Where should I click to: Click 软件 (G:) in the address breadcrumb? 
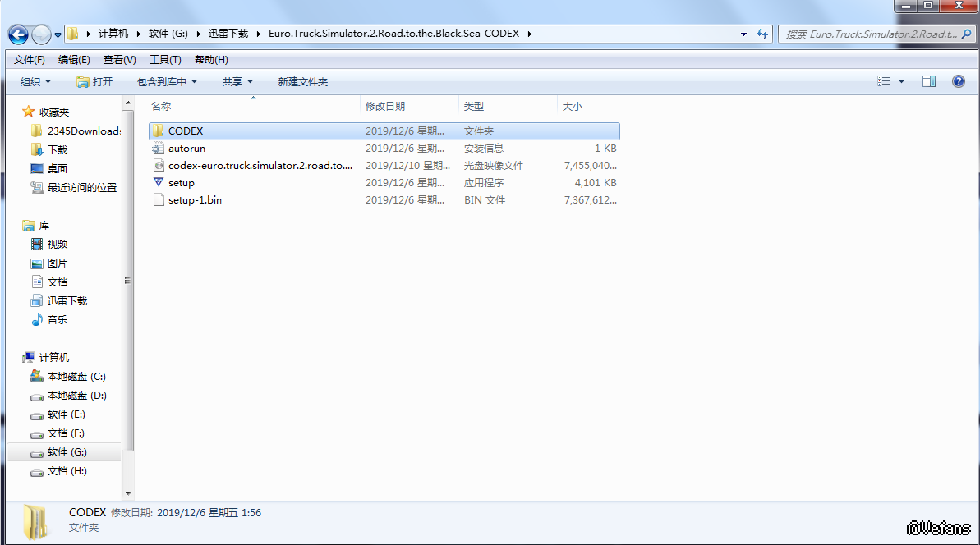(168, 34)
